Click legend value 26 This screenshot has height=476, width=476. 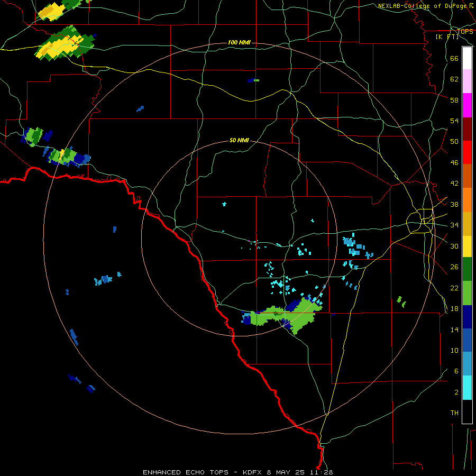tap(454, 267)
